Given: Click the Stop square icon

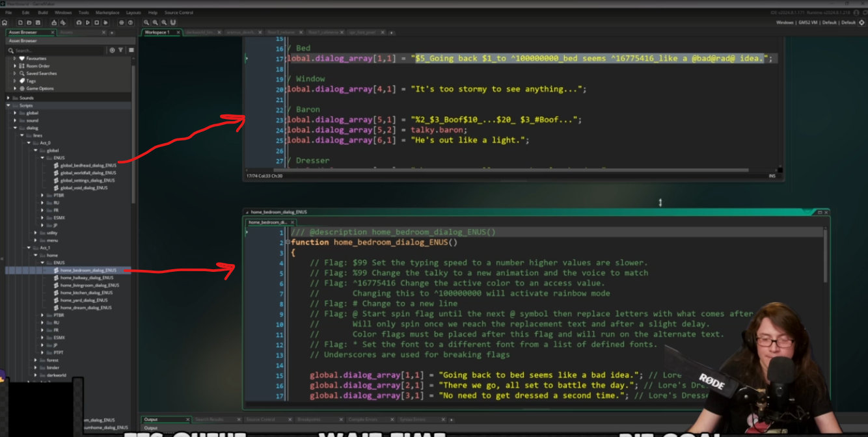Looking at the screenshot, I should (96, 23).
